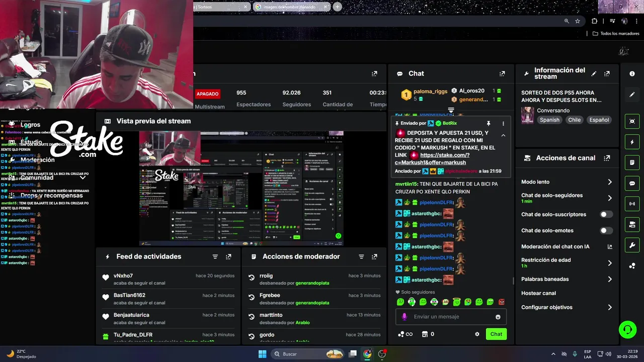Open Windows Start menu
This screenshot has height=362, width=644.
coord(262,354)
